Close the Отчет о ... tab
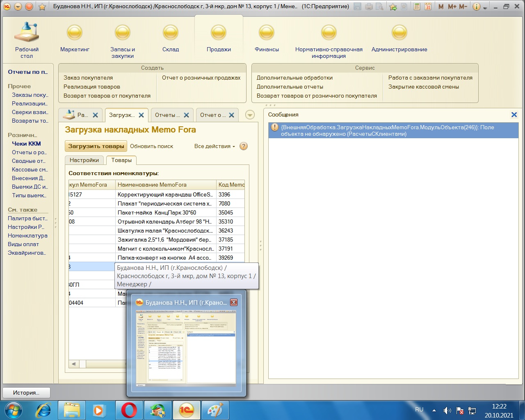Screen dimensions: 525x420 [231, 115]
